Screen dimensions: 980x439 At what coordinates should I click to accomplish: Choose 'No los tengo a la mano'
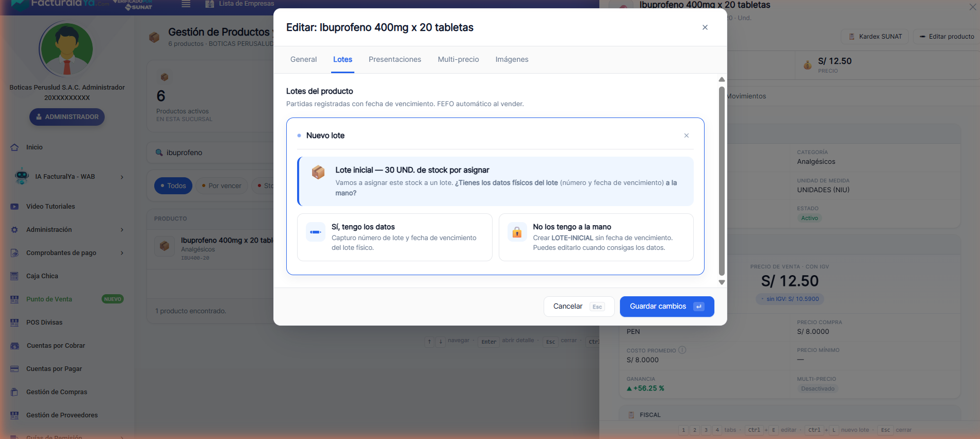[596, 237]
